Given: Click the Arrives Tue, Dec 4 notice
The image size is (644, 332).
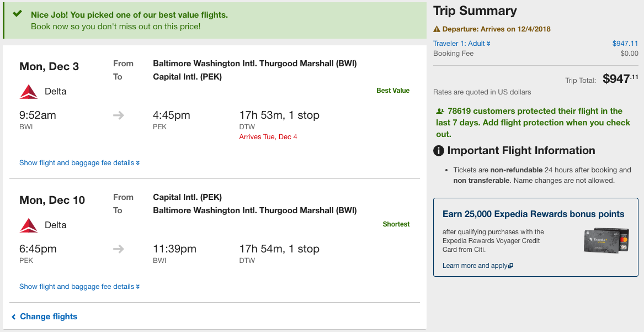Looking at the screenshot, I should 268,137.
